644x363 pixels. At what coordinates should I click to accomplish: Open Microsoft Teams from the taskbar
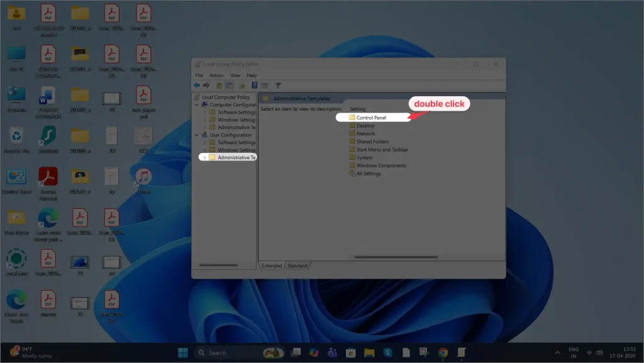point(332,353)
